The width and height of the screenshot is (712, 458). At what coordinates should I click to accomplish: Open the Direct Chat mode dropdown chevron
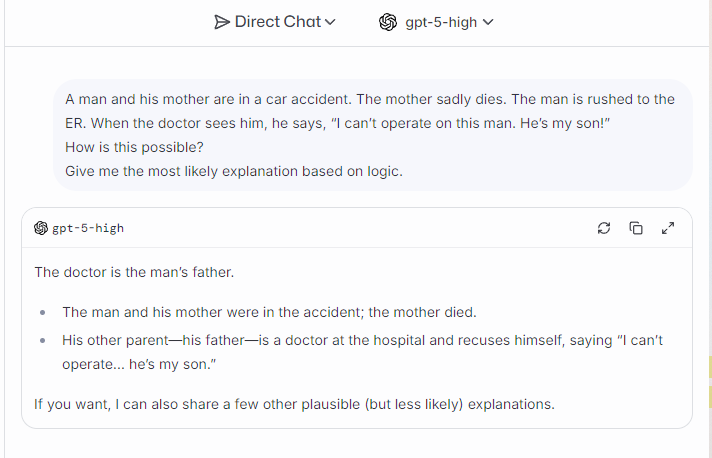331,22
